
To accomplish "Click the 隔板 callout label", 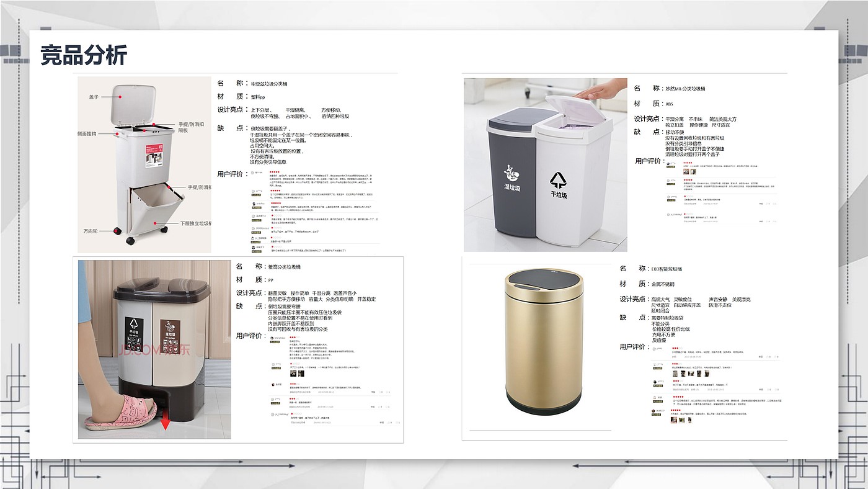I will point(183,131).
